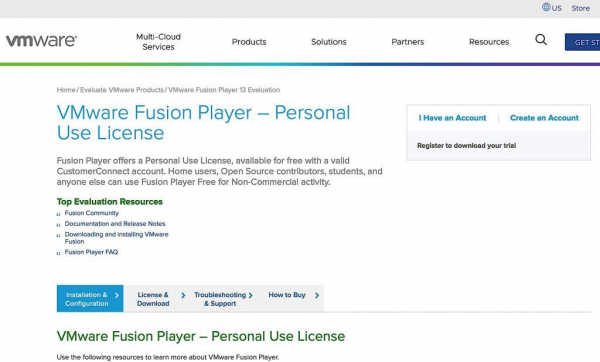Click I Have an Account

452,118
